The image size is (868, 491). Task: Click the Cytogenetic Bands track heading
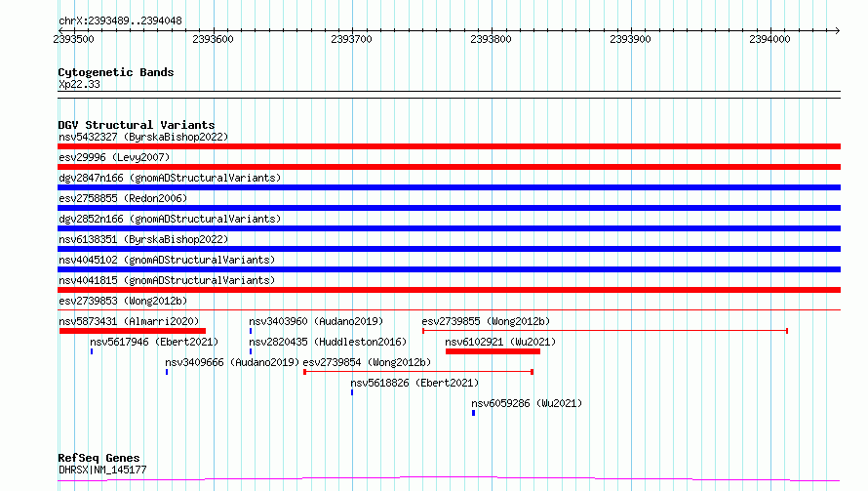(x=116, y=72)
